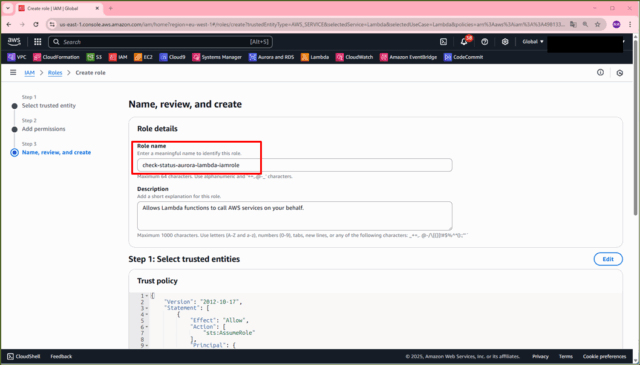
Task: Open EC2 shortcut in favorites bar
Action: pyautogui.click(x=143, y=57)
